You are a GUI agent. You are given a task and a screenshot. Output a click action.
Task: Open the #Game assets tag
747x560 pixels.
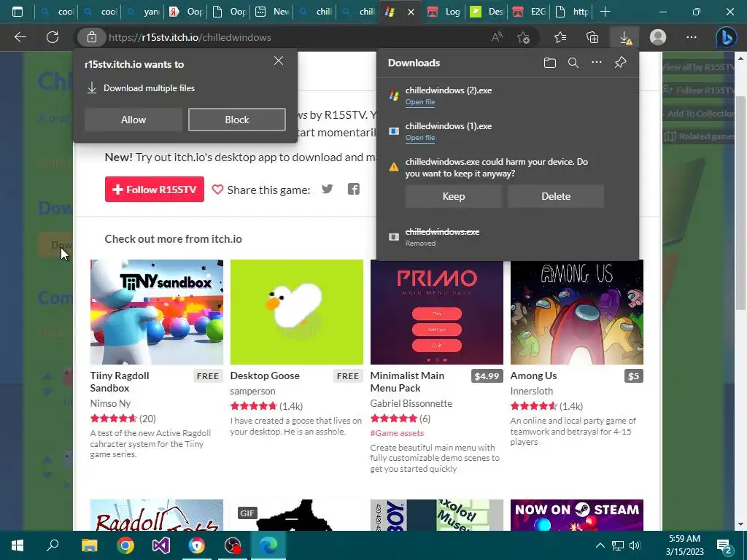pyautogui.click(x=397, y=433)
